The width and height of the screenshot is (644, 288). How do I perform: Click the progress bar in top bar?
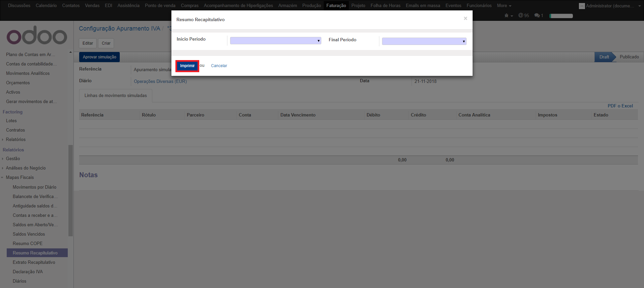pyautogui.click(x=561, y=16)
